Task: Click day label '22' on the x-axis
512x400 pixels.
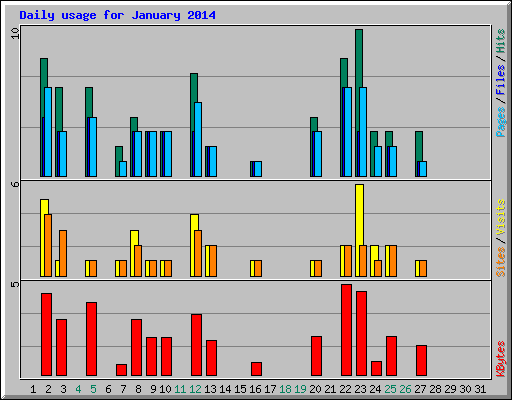Action: pos(345,389)
